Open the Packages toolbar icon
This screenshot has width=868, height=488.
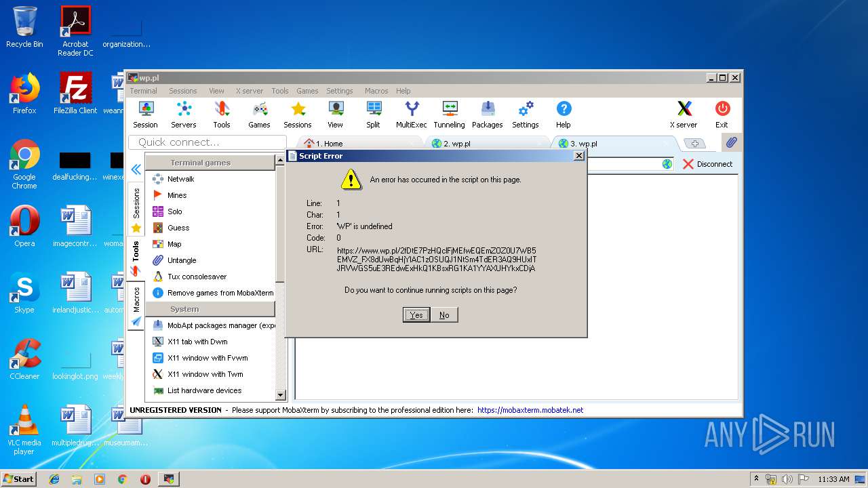(488, 115)
